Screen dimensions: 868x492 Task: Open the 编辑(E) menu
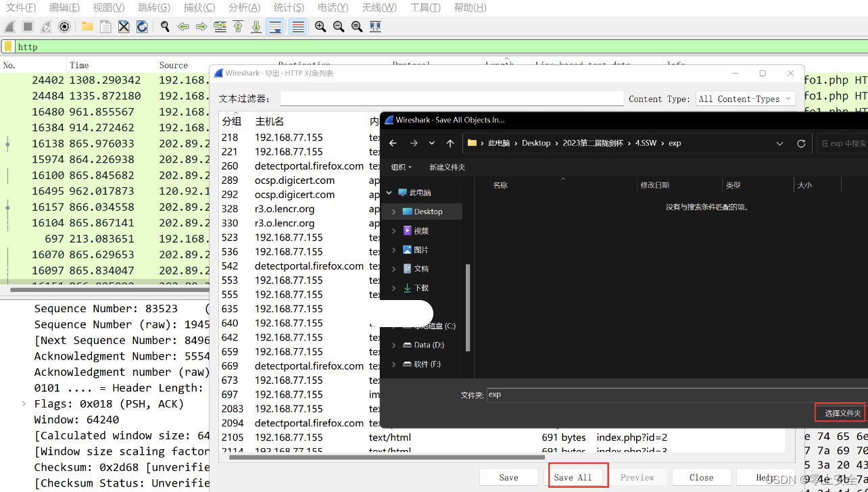point(64,7)
